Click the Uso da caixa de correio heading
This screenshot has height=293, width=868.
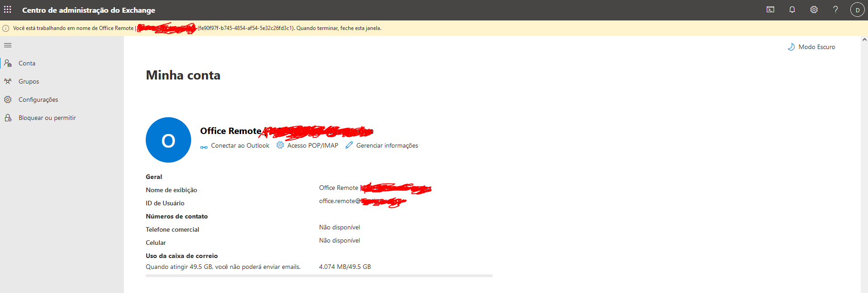tap(182, 256)
